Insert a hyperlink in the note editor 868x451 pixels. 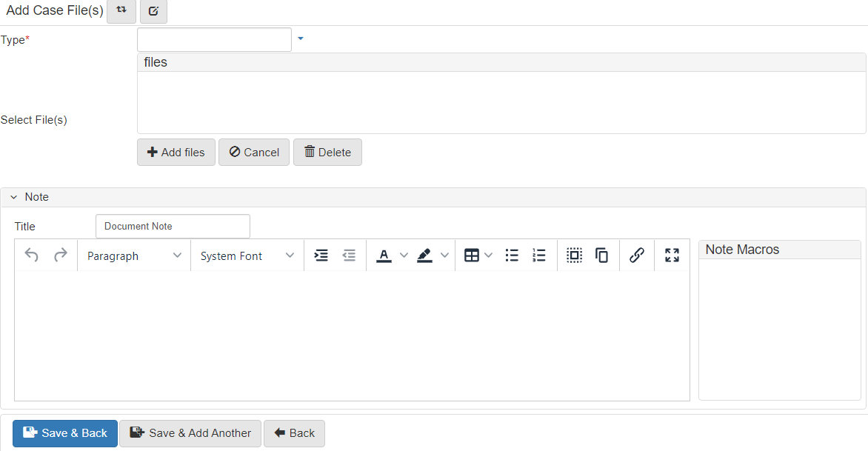coord(636,255)
